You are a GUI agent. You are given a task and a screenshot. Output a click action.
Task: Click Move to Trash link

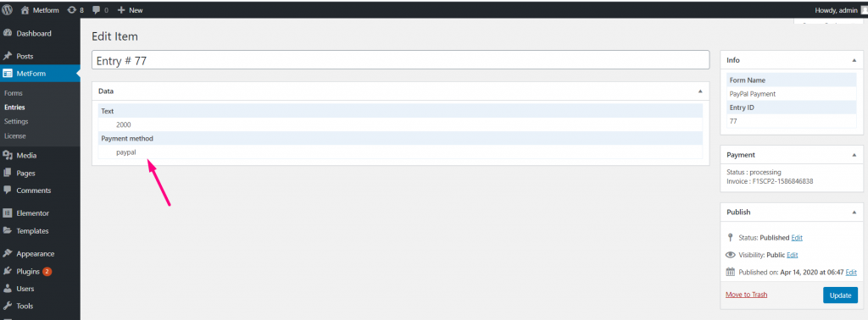coord(746,295)
